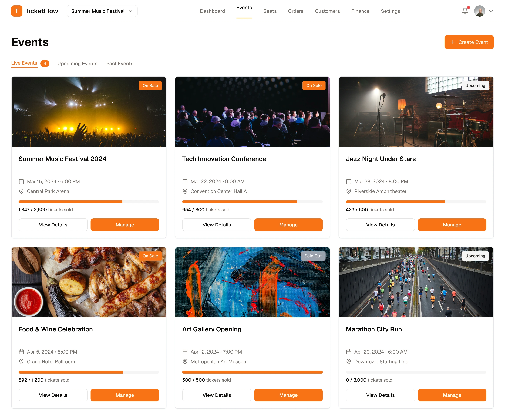Open the Past Events tab
Viewport: 505px width, 420px height.
click(x=120, y=64)
